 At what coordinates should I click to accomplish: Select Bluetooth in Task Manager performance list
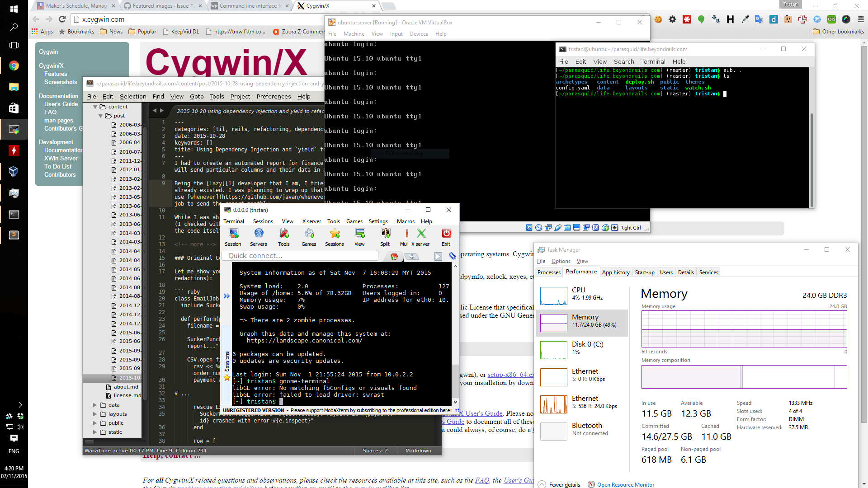pyautogui.click(x=582, y=432)
